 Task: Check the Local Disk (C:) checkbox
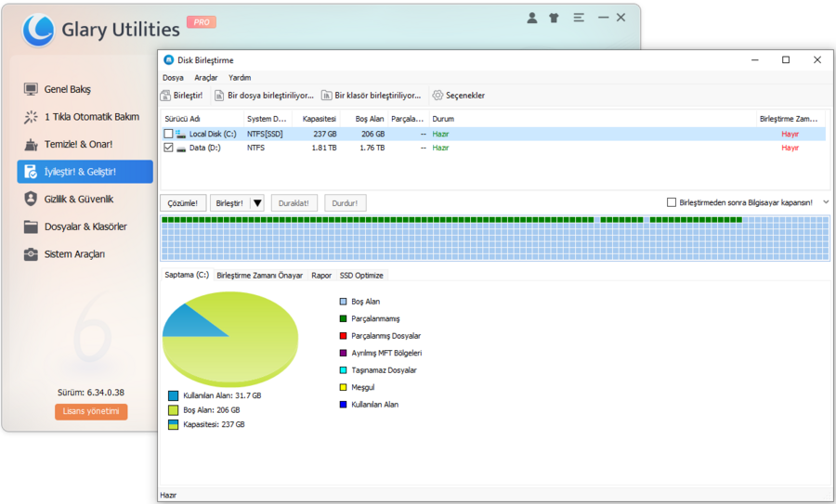tap(168, 134)
